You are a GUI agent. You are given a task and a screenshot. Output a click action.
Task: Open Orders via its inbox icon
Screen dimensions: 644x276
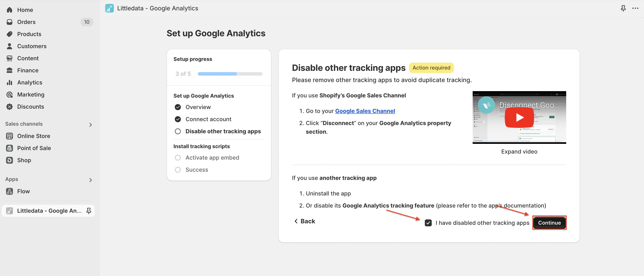point(9,22)
